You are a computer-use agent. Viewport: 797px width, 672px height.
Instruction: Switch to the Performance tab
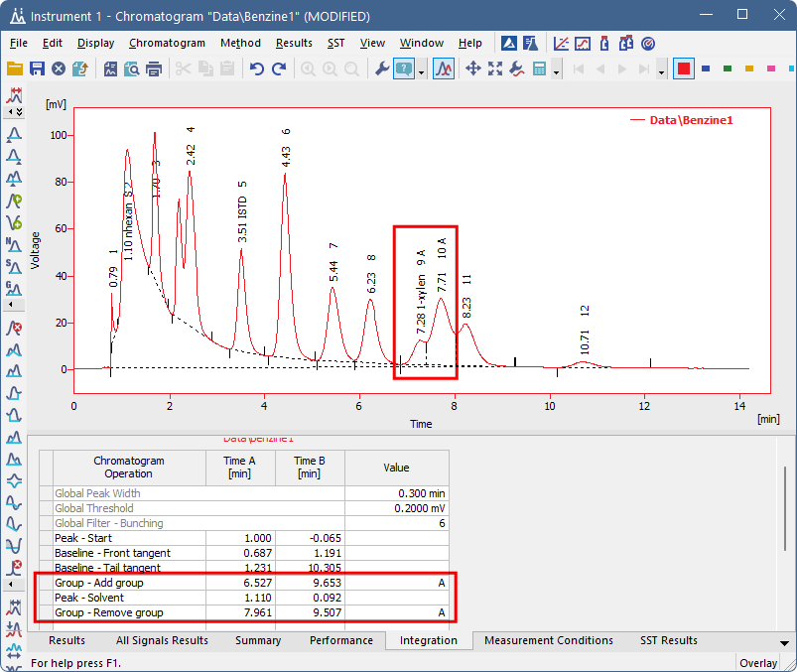(x=341, y=640)
